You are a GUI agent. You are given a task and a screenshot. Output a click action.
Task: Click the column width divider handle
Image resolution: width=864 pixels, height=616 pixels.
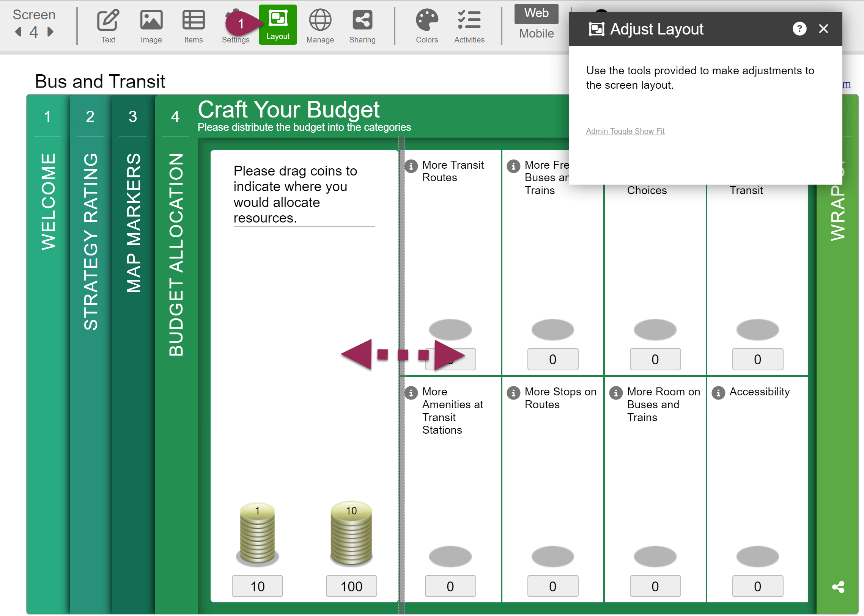402,355
